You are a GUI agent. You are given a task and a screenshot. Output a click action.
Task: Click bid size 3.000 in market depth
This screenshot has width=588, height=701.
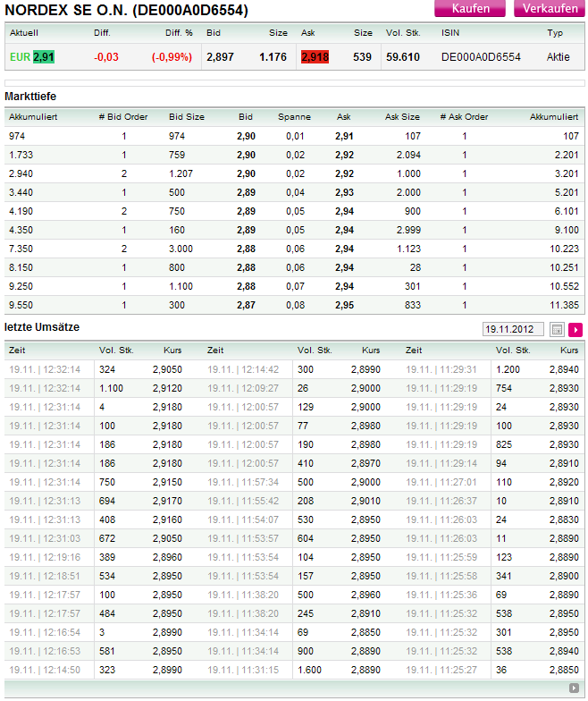(x=181, y=249)
